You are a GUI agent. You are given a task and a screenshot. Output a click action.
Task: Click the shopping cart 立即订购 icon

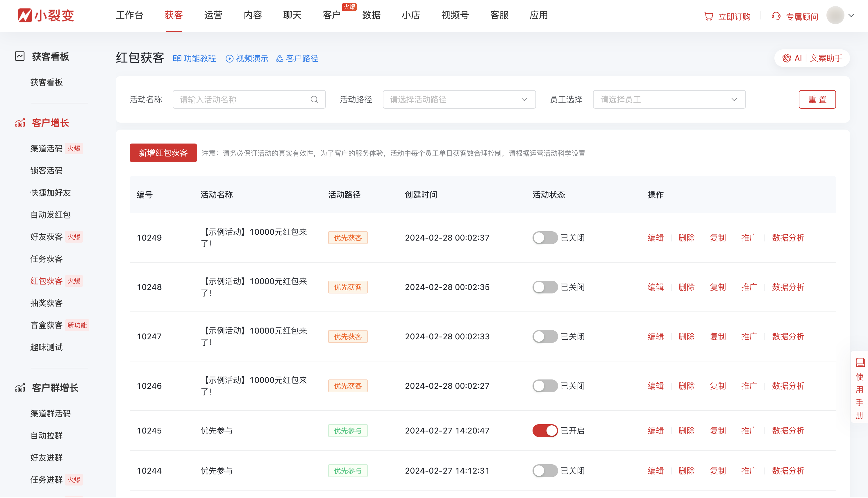[x=709, y=16]
